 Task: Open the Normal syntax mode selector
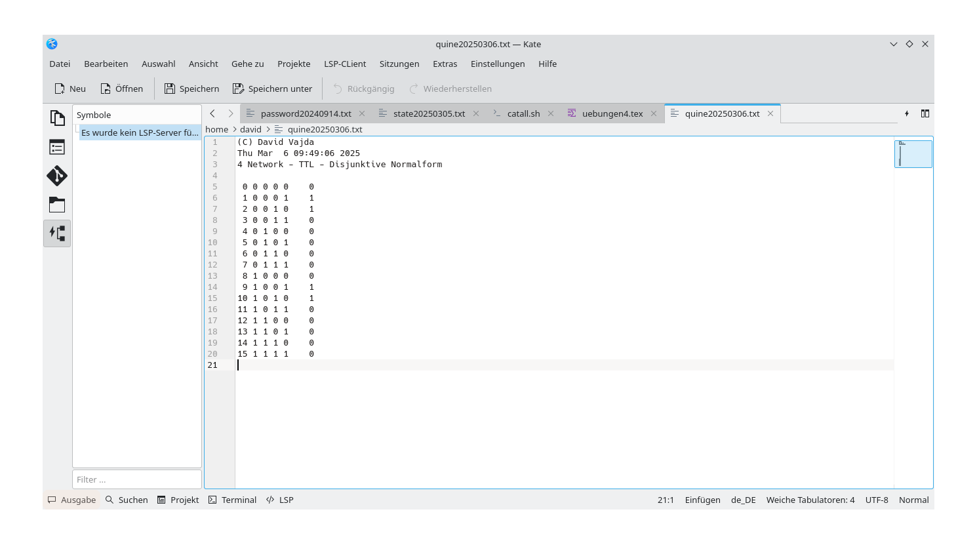[913, 500]
